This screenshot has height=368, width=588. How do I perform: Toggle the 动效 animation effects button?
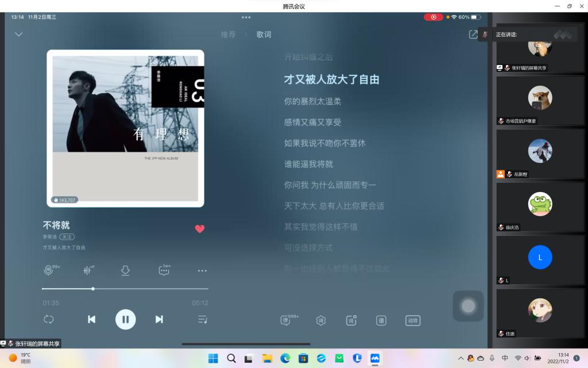click(x=413, y=320)
